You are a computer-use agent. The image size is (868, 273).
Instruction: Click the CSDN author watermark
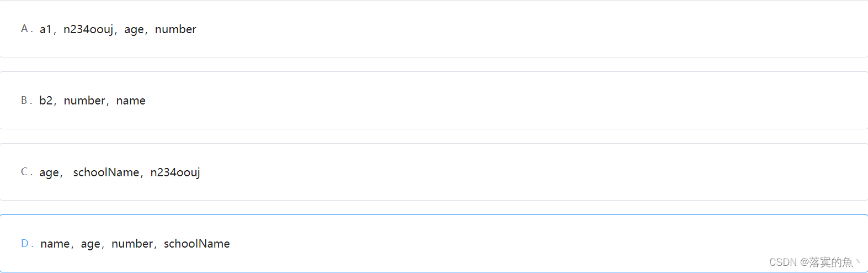click(815, 262)
